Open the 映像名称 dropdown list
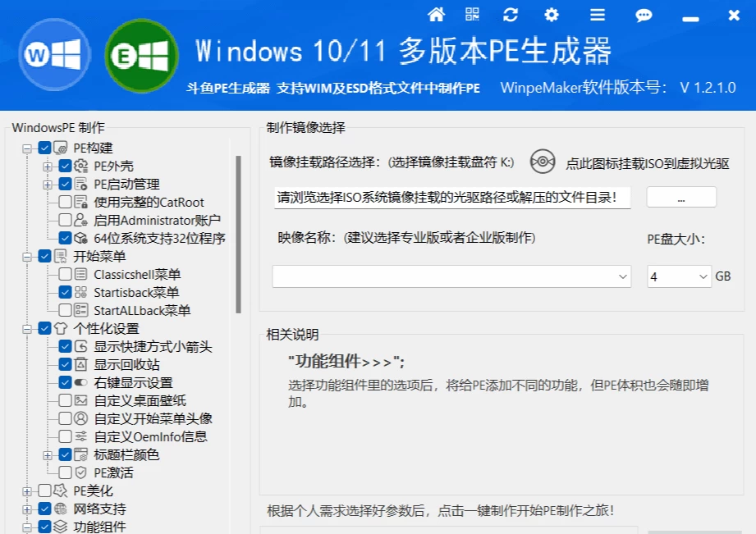756x534 pixels. click(x=451, y=276)
